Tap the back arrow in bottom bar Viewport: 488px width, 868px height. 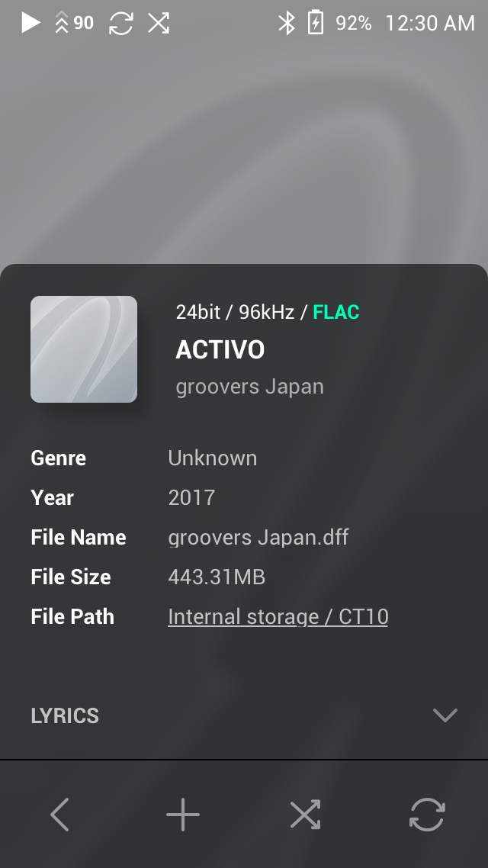(x=60, y=815)
